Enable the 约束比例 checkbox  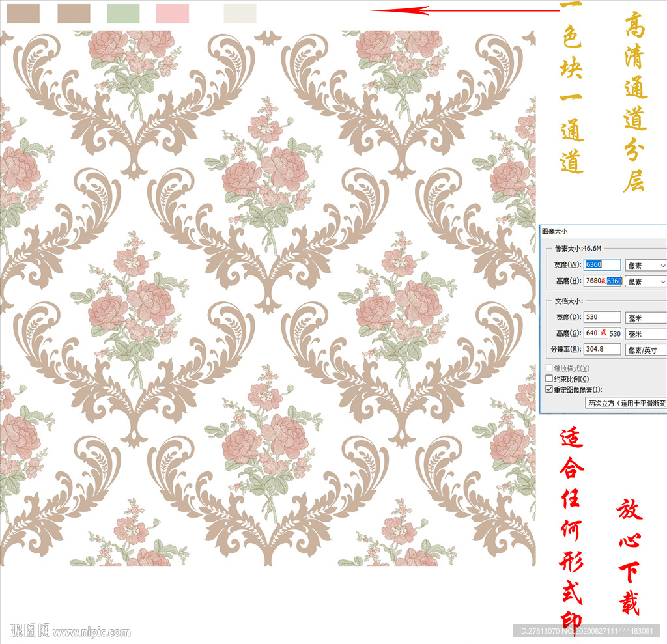549,378
